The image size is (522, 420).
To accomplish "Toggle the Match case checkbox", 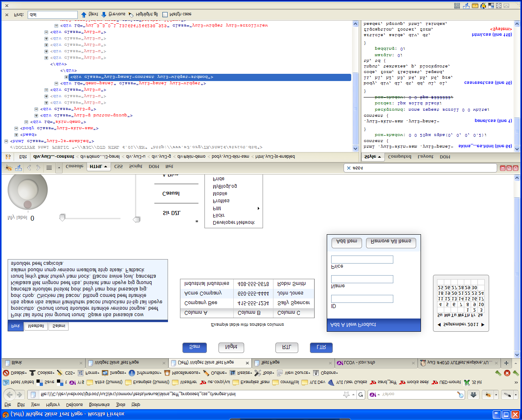I will [165, 14].
